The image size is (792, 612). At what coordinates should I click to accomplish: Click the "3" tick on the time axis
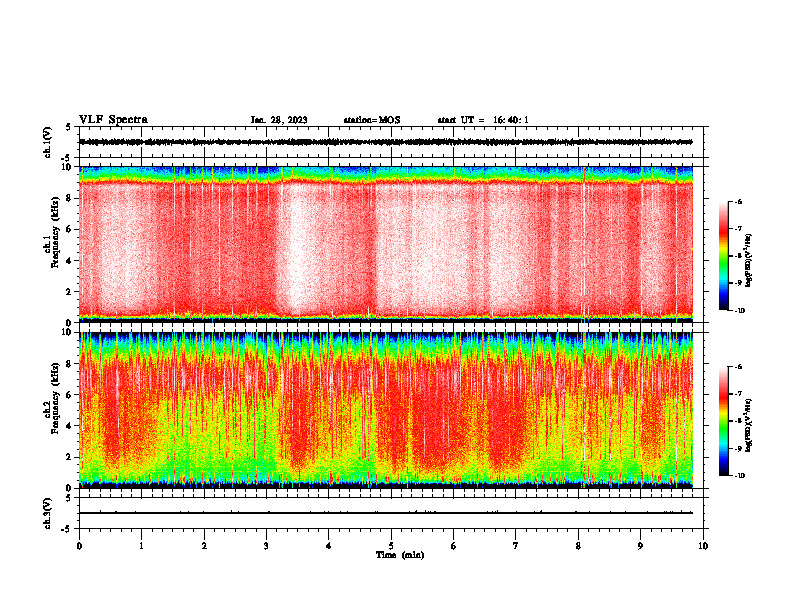[266, 546]
